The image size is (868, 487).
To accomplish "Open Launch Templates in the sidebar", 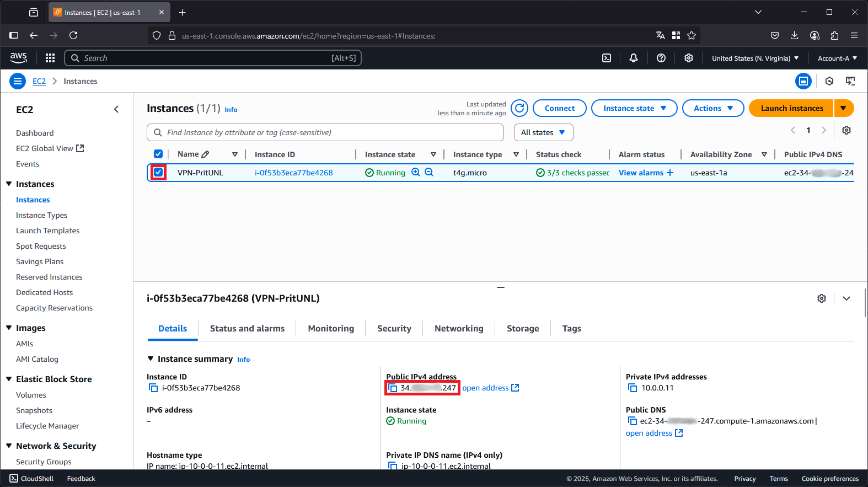I will (48, 231).
